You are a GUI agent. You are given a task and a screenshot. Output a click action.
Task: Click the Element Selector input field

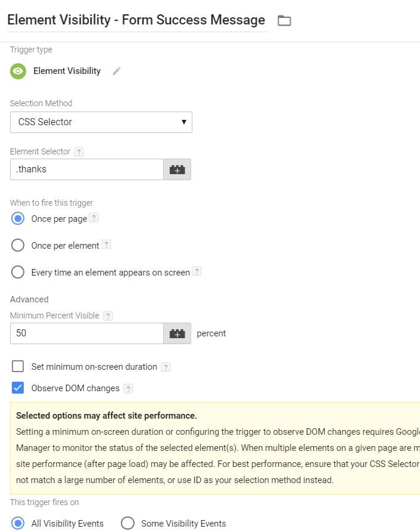(x=87, y=169)
